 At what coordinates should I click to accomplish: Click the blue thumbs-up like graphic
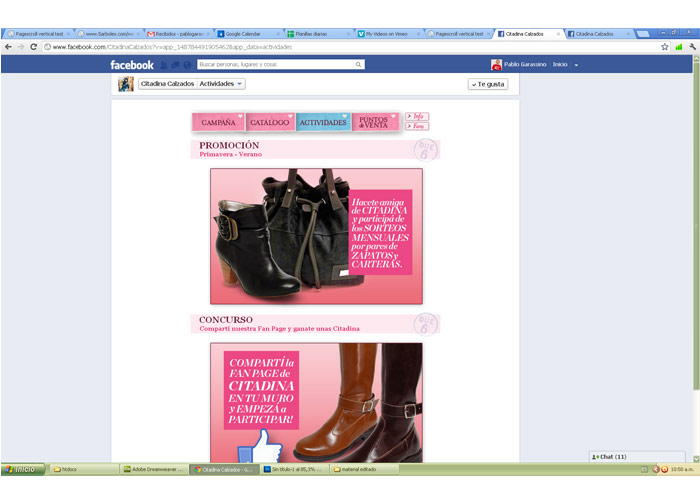coord(260,446)
